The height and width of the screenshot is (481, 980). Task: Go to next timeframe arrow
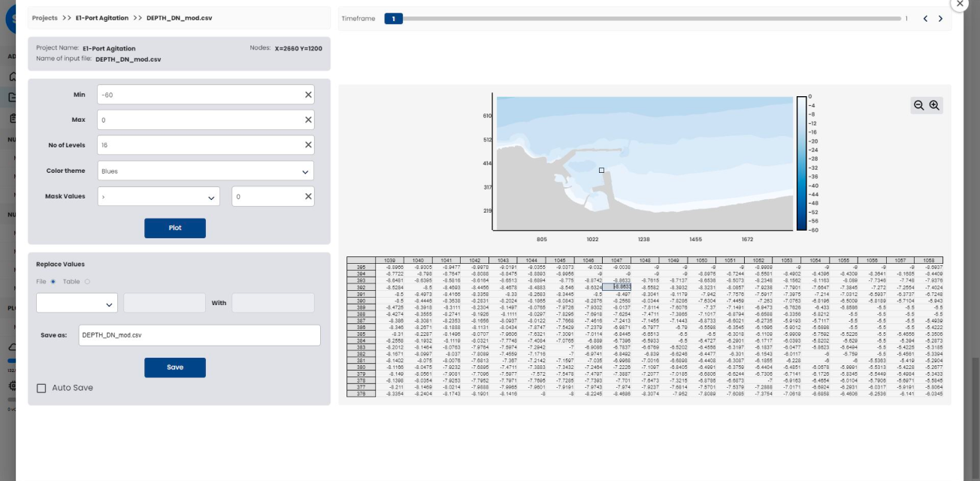point(940,19)
